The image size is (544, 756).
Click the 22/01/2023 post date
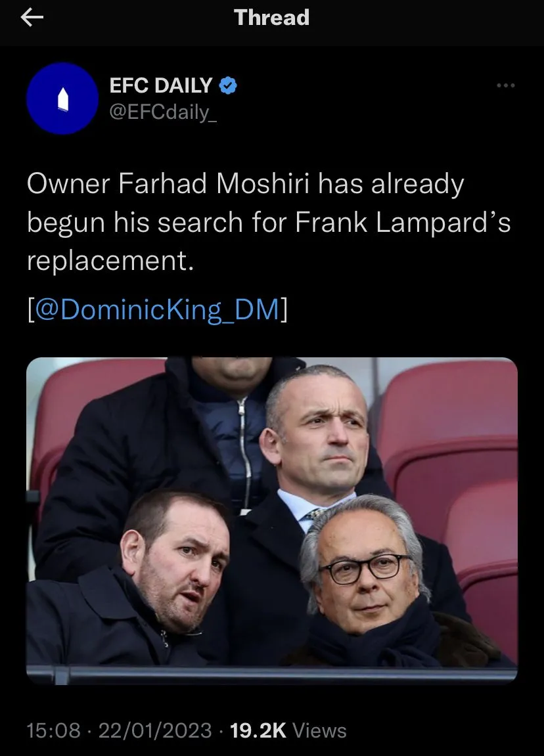click(x=155, y=730)
